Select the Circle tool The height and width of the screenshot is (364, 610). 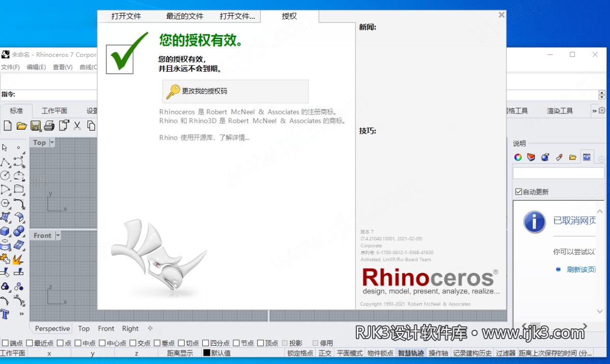[x=5, y=176]
